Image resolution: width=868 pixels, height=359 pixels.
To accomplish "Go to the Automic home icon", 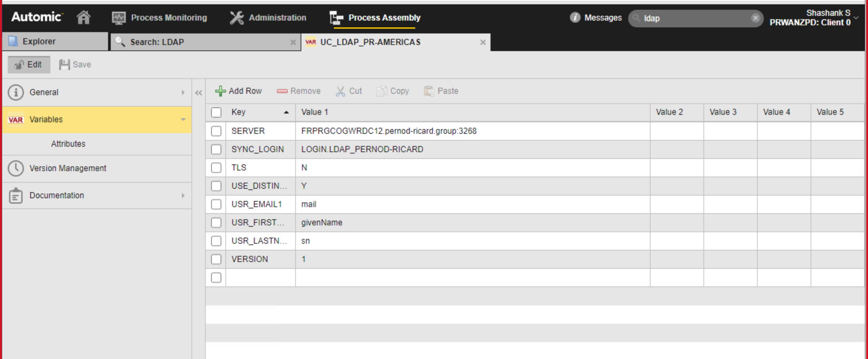I will coord(84,18).
